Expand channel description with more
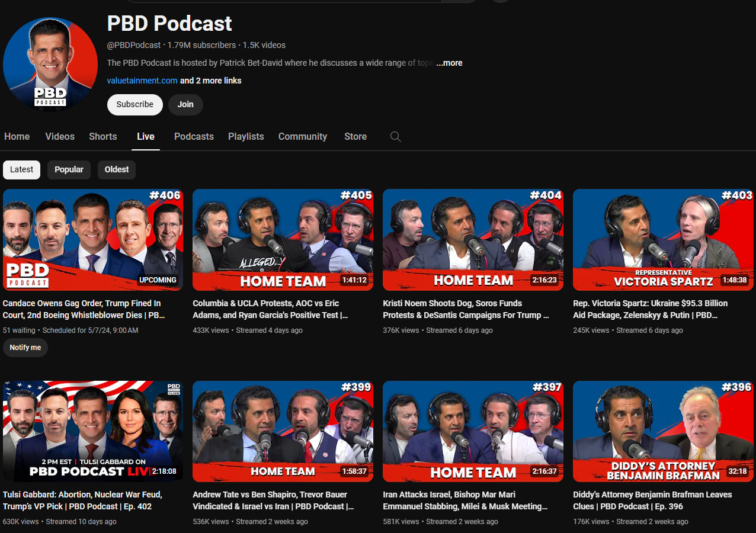This screenshot has height=533, width=756. click(x=449, y=63)
